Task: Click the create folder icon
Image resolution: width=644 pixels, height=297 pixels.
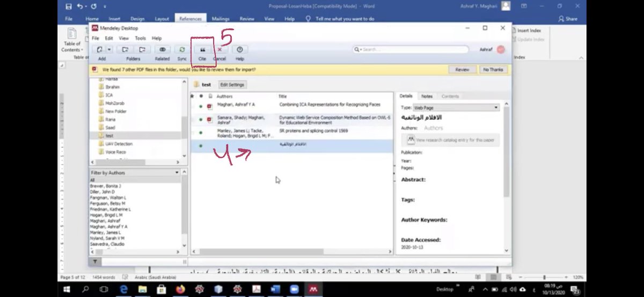Action: coord(126,49)
